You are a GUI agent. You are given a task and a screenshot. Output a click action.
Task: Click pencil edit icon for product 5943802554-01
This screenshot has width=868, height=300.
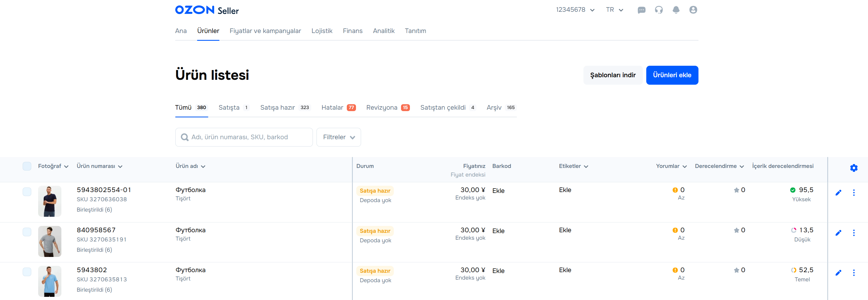click(x=838, y=193)
